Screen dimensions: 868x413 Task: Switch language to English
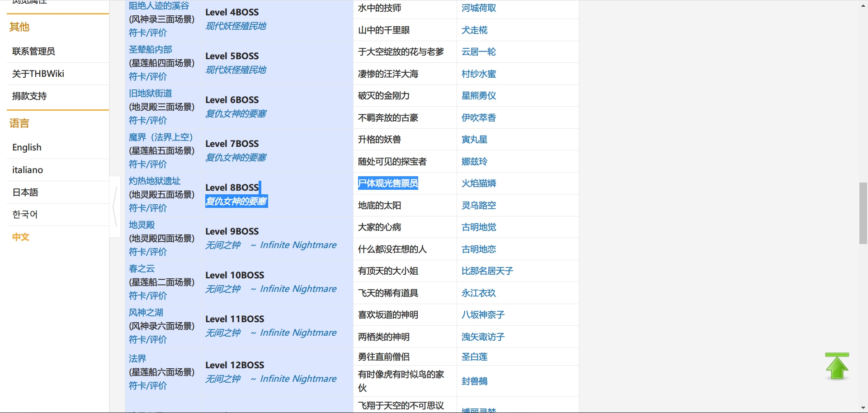pyautogui.click(x=27, y=148)
